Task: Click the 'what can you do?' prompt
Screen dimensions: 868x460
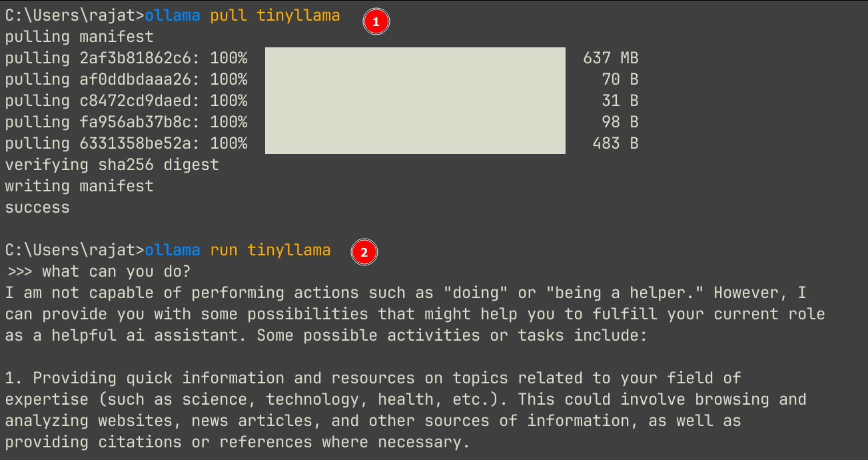Action: pyautogui.click(x=116, y=271)
